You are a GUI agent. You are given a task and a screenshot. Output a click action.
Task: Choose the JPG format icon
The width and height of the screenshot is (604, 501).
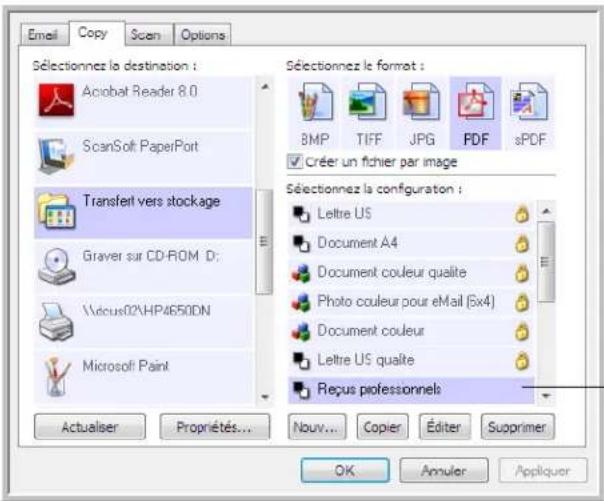tap(421, 102)
